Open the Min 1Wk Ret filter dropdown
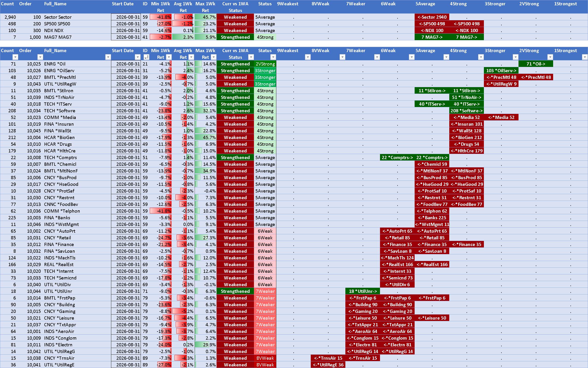 [x=169, y=57]
